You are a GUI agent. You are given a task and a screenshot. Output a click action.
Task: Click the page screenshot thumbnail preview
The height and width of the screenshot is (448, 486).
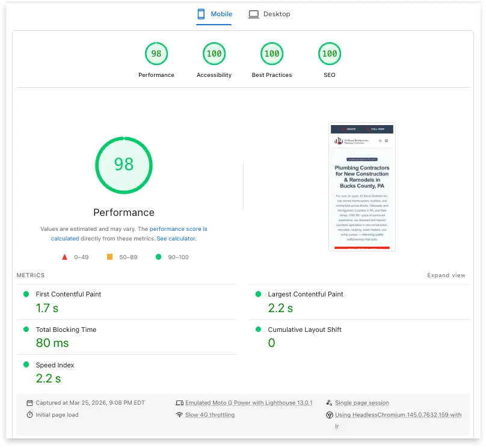coord(361,187)
